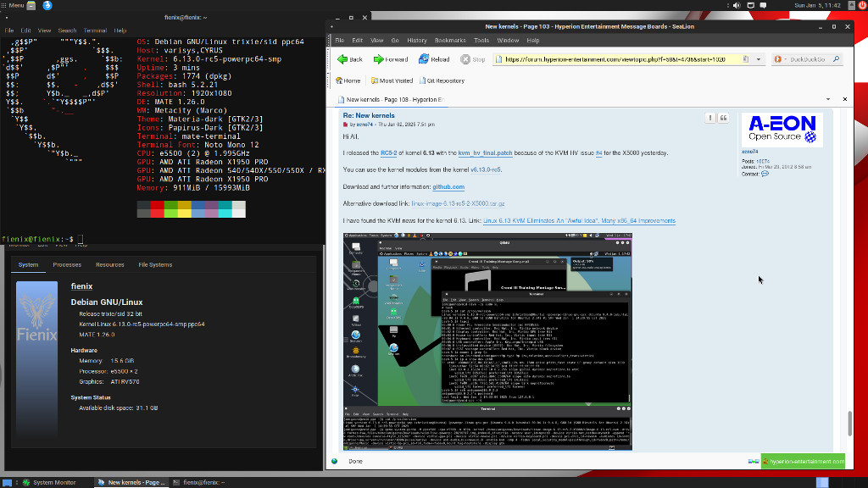Download linux-image-6.13-rc5-2-X5000.tar.gz link
The height and width of the screenshot is (488, 868).
458,203
